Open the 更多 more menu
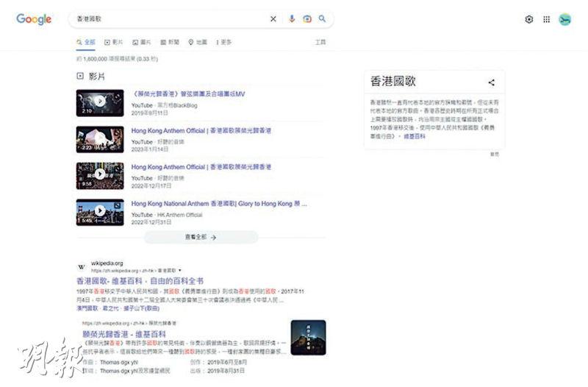This screenshot has width=588, height=387. click(x=224, y=42)
